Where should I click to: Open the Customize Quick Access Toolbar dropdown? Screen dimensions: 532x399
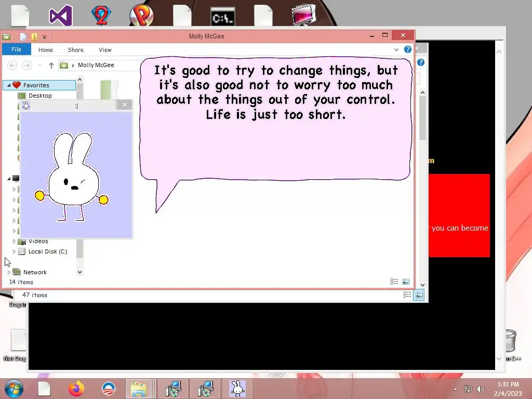tap(45, 37)
